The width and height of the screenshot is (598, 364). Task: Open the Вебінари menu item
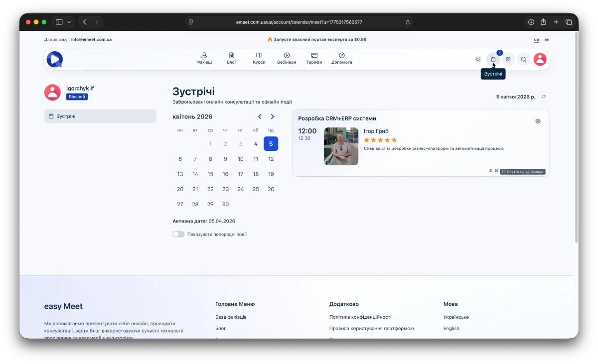click(287, 58)
